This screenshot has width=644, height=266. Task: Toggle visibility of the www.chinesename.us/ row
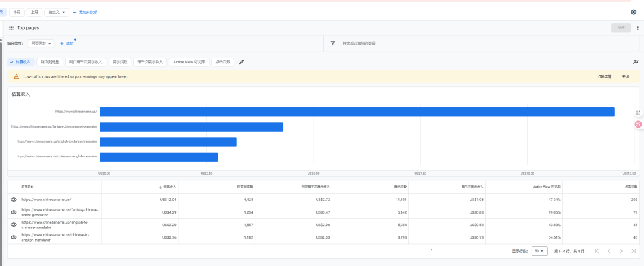14,199
